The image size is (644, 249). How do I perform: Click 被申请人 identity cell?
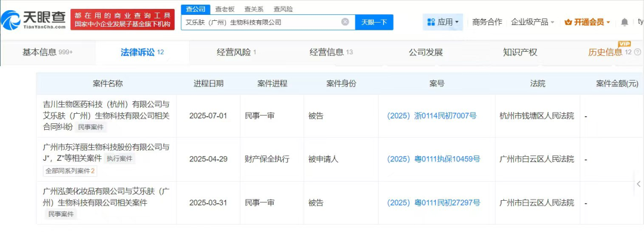(x=323, y=159)
